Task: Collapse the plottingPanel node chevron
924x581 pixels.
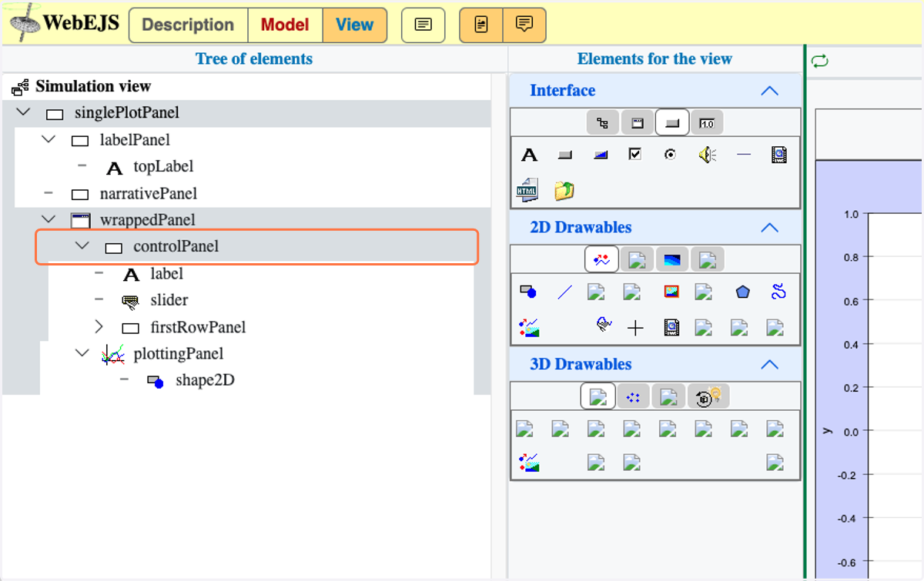Action: pyautogui.click(x=82, y=353)
